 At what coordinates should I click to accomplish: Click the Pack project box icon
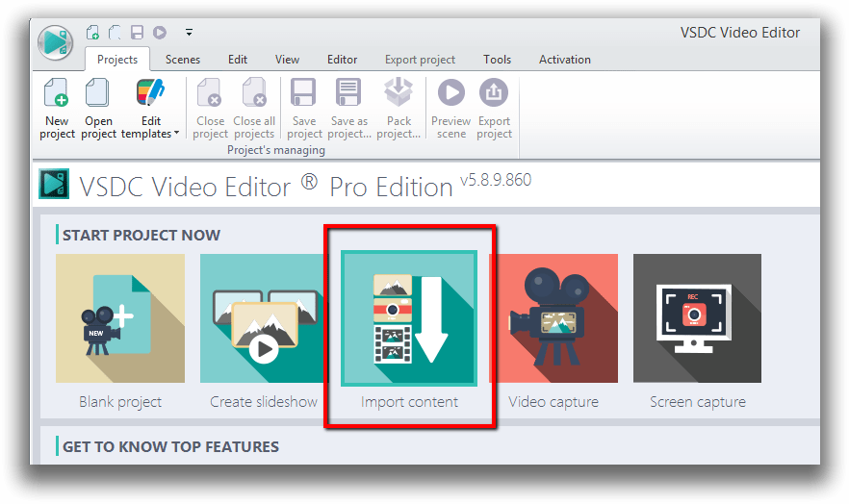click(x=399, y=95)
